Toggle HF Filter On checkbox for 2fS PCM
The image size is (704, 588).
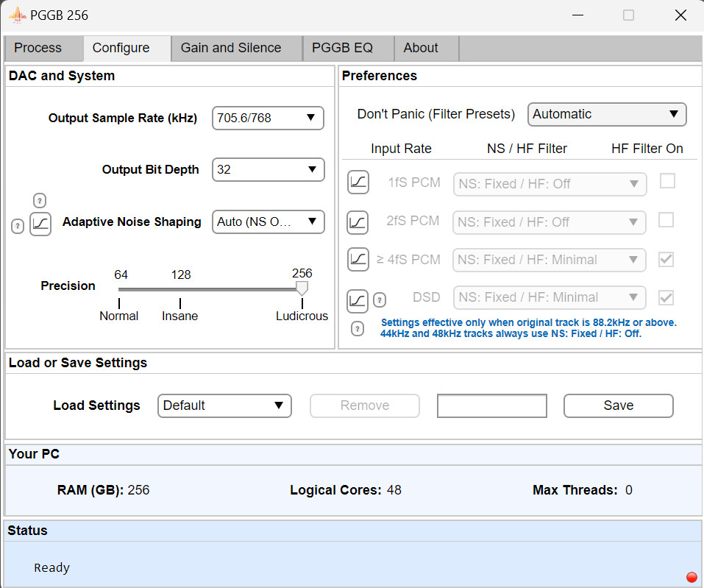pos(667,219)
